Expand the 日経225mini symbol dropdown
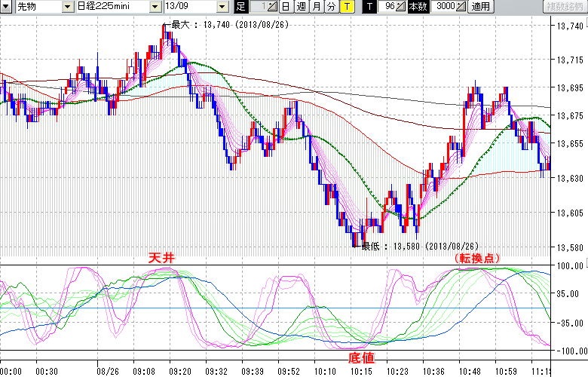 pos(155,7)
